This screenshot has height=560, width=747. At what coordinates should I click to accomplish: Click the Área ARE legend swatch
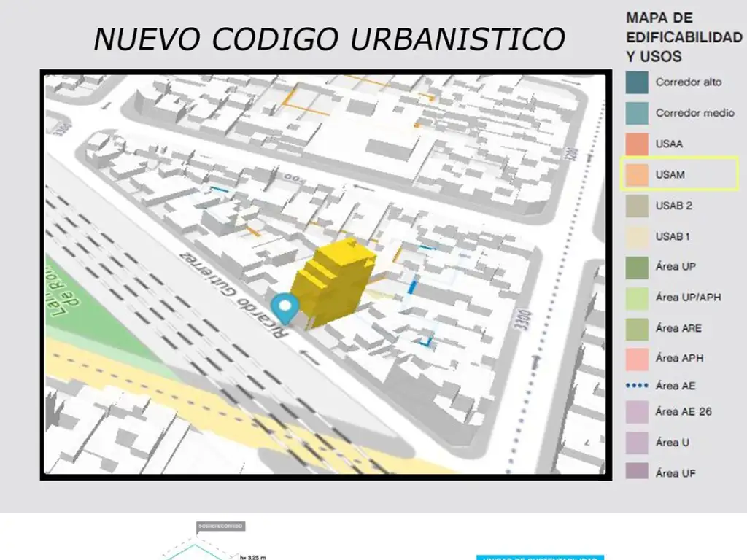[x=637, y=328]
